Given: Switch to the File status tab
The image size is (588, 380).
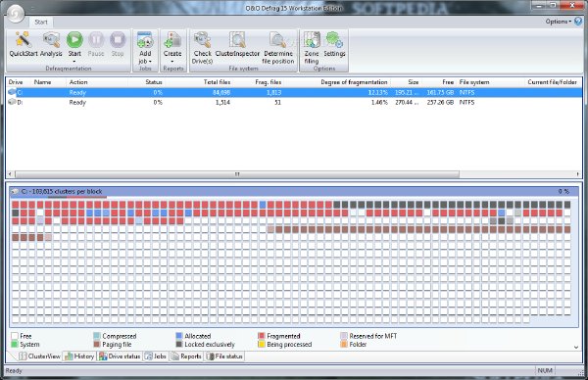Looking at the screenshot, I should (224, 356).
